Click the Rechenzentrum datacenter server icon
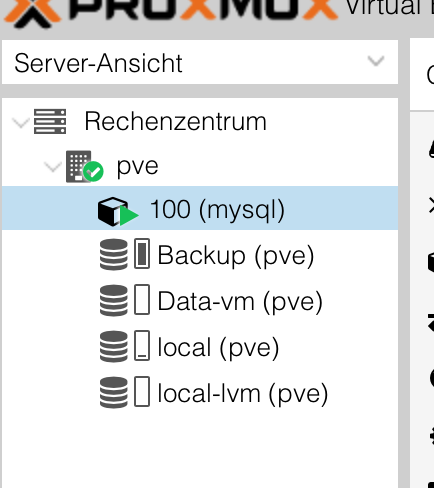Image resolution: width=434 pixels, height=488 pixels. (x=50, y=122)
